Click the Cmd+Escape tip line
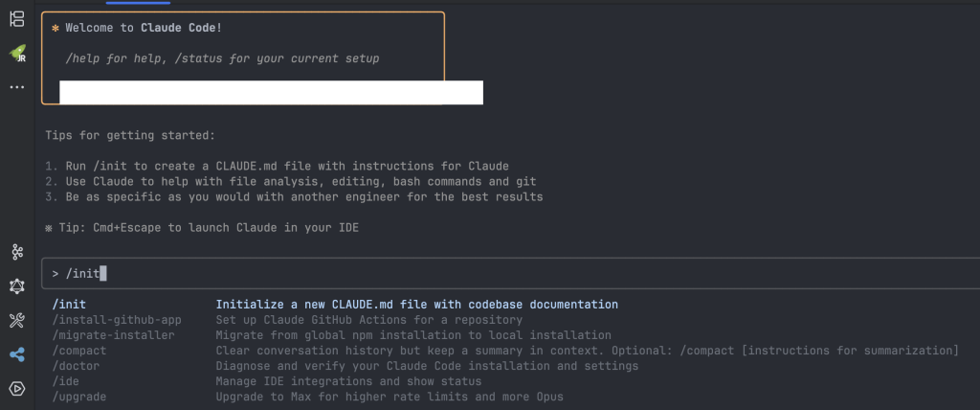This screenshot has height=410, width=980. 203,228
